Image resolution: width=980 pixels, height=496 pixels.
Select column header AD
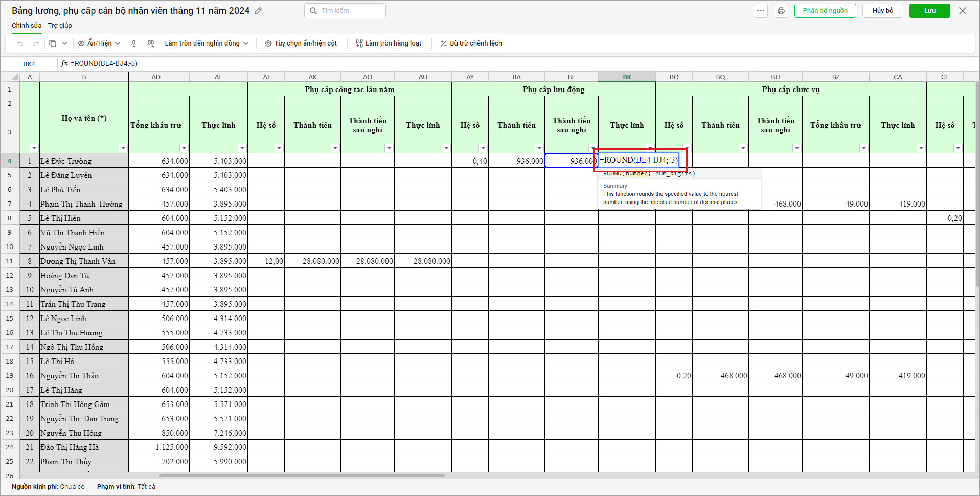coord(156,77)
